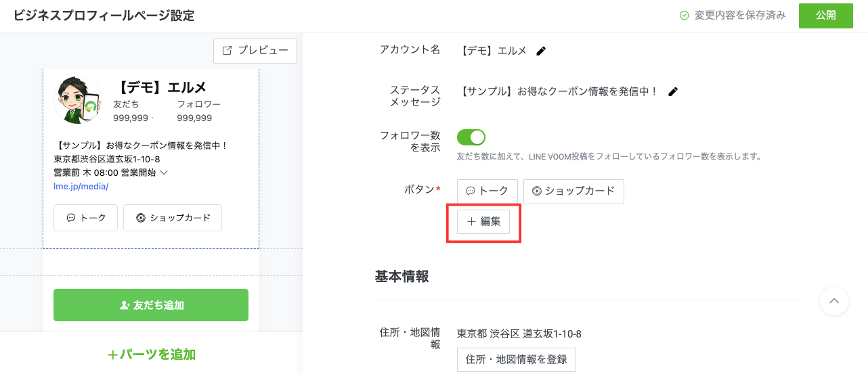Click the status message text in the preview
This screenshot has width=868, height=374.
tap(141, 145)
